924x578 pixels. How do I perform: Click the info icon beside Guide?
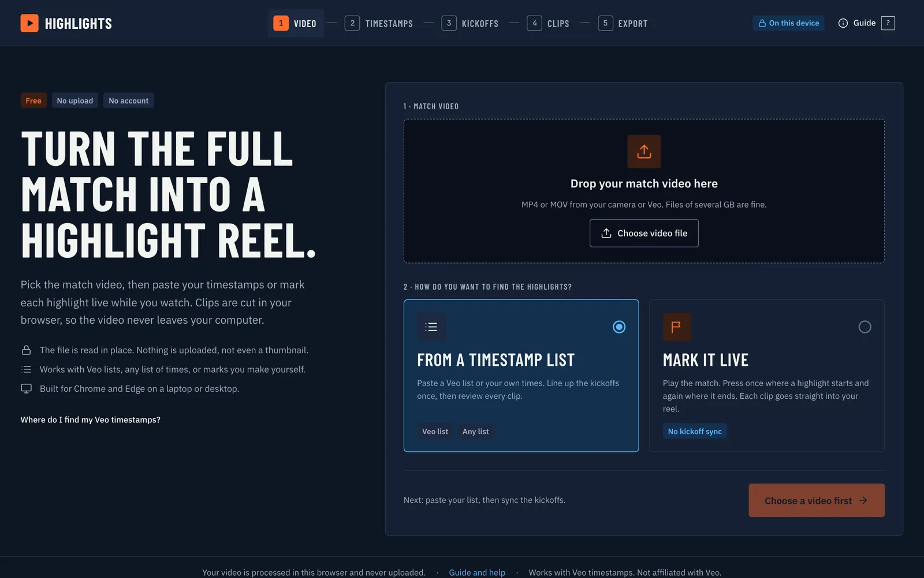coord(843,23)
